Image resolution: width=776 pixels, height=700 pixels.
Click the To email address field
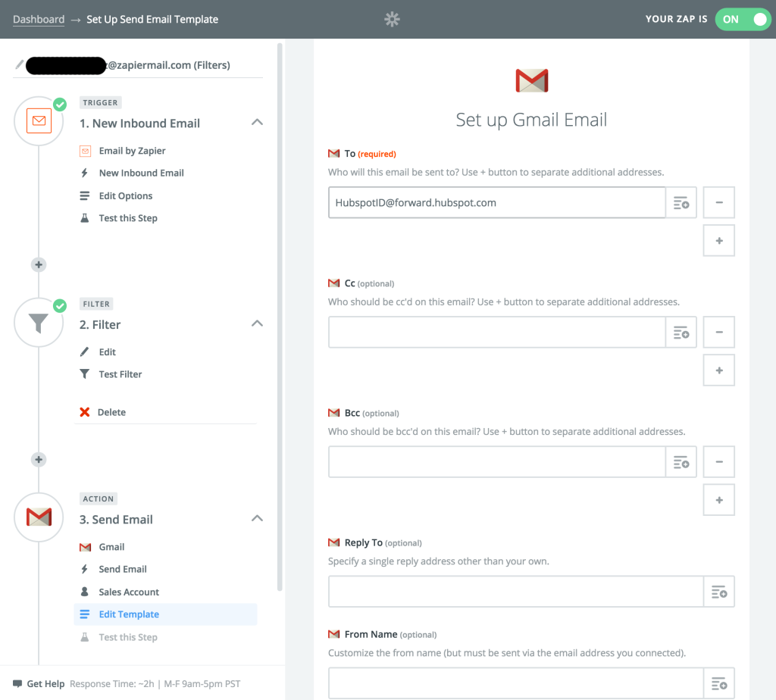tap(497, 202)
